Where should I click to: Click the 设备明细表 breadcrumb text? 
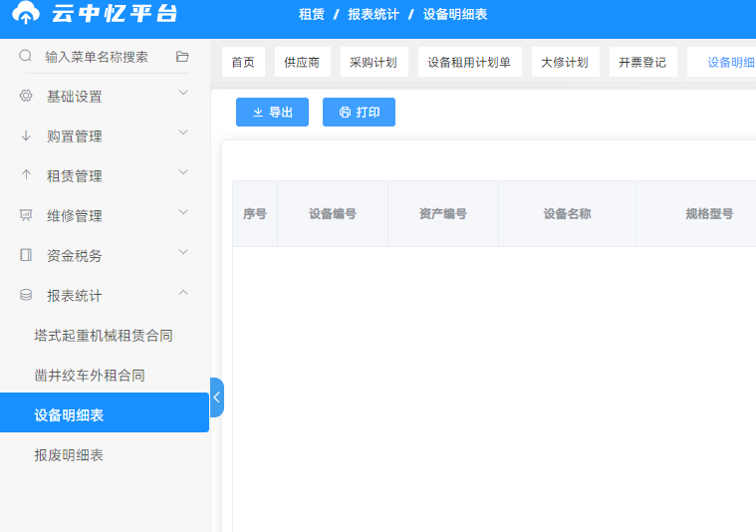455,14
